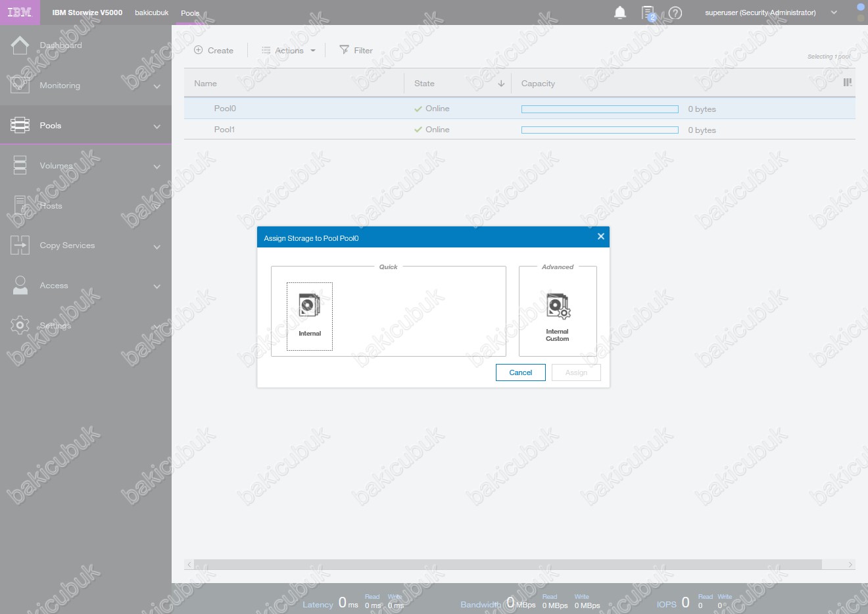The image size is (868, 614).
Task: Click the Pool1 capacity bar
Action: coord(600,130)
